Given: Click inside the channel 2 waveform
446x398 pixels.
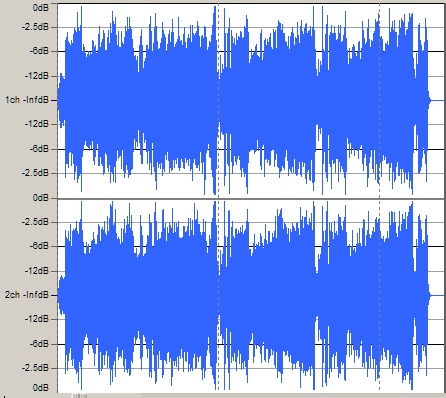Looking at the screenshot, I should click(251, 296).
